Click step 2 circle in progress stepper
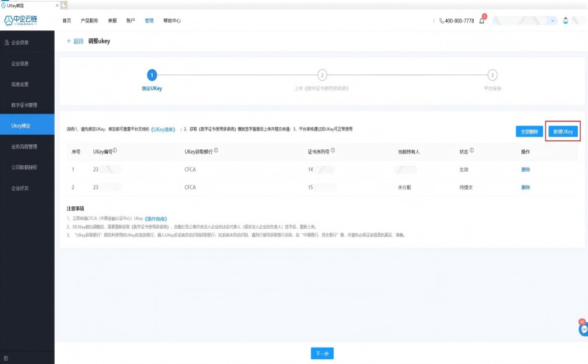 [x=322, y=75]
